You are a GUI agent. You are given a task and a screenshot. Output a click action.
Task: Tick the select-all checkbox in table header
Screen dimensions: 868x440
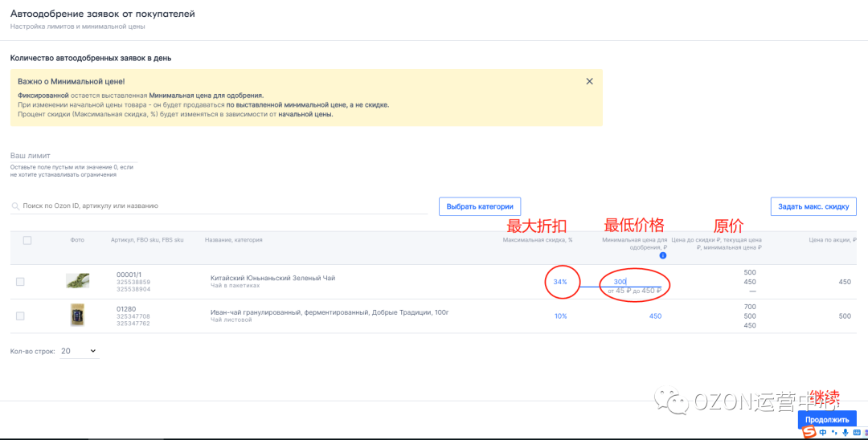coord(27,240)
